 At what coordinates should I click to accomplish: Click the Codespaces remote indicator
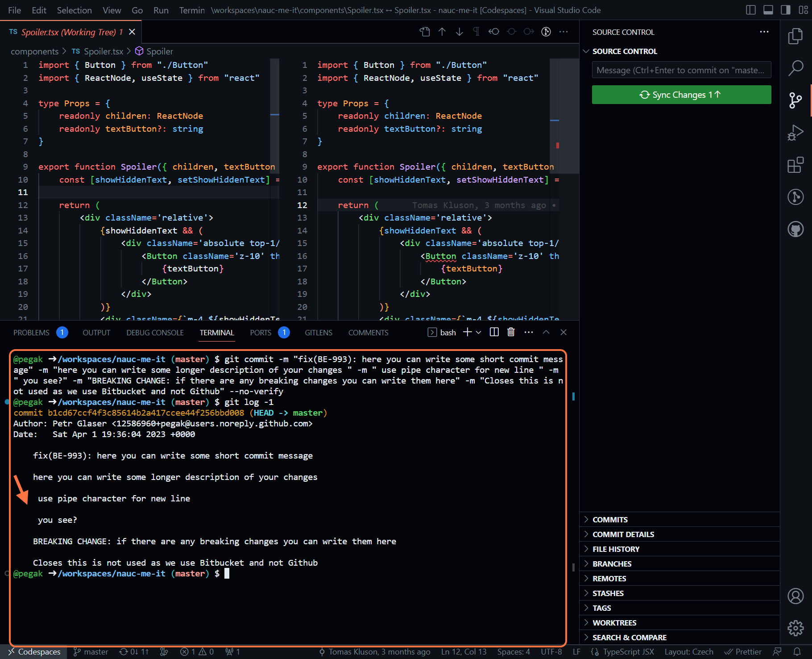click(x=34, y=652)
